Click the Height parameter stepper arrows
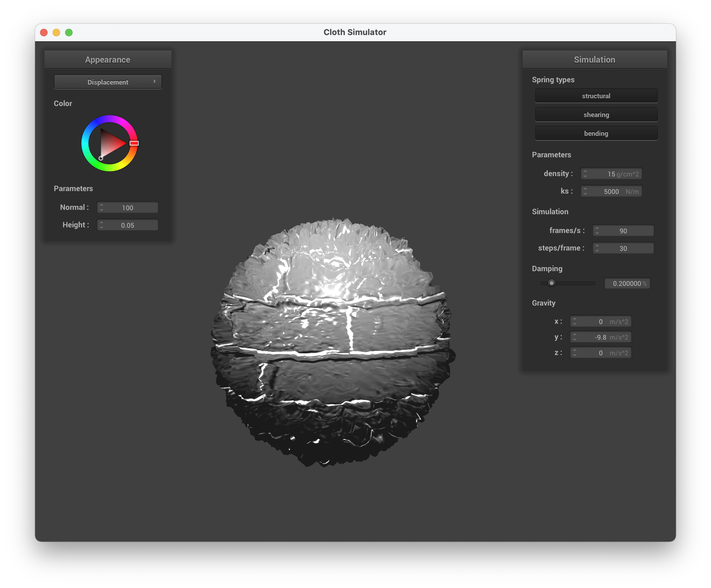 pos(101,225)
